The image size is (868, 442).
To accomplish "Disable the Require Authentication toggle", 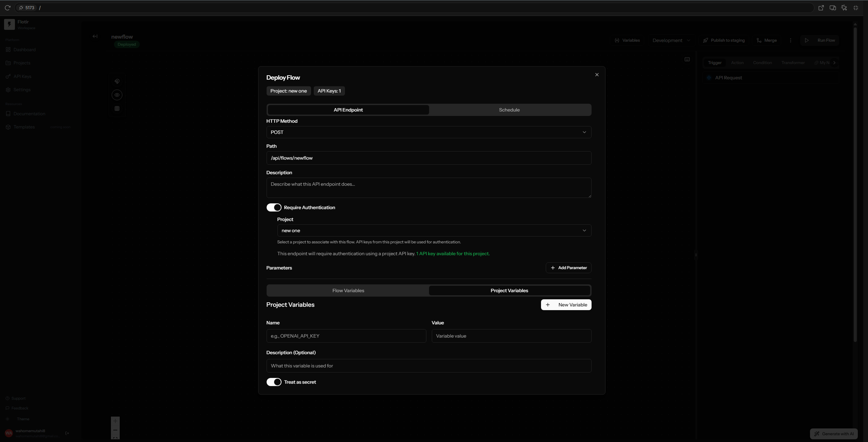I will click(274, 207).
